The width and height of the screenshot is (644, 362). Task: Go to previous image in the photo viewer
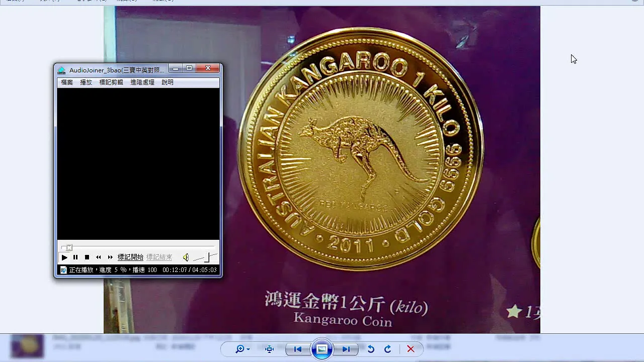[x=298, y=349]
